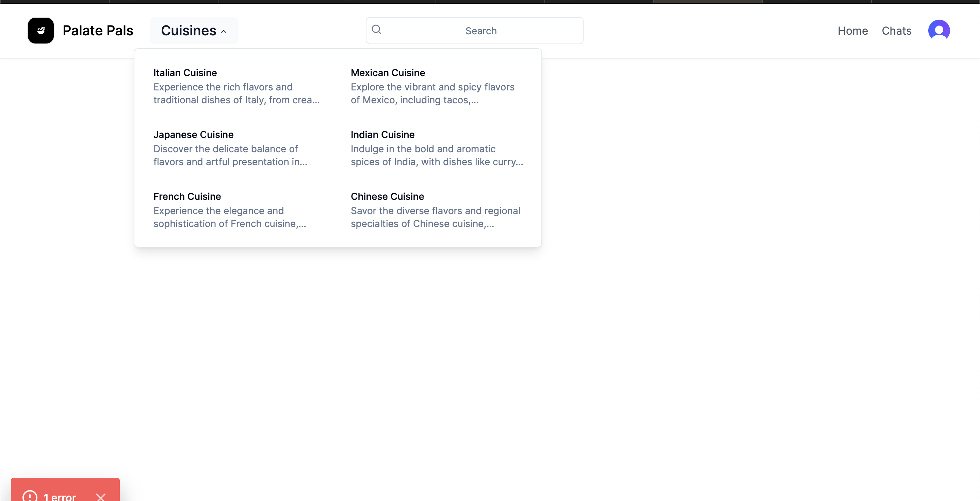Open Chinese Cuisine entry
Viewport: 980px width, 501px height.
(387, 196)
